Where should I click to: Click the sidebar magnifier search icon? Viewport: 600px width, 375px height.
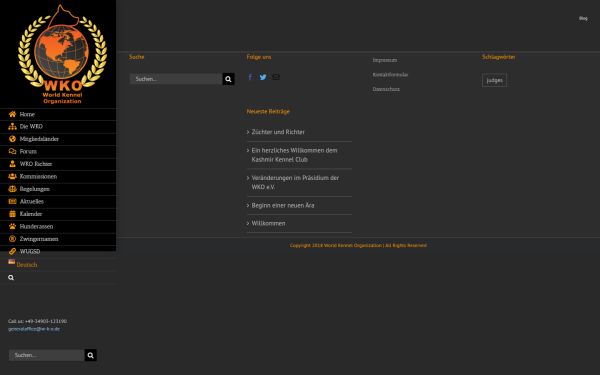point(11,278)
